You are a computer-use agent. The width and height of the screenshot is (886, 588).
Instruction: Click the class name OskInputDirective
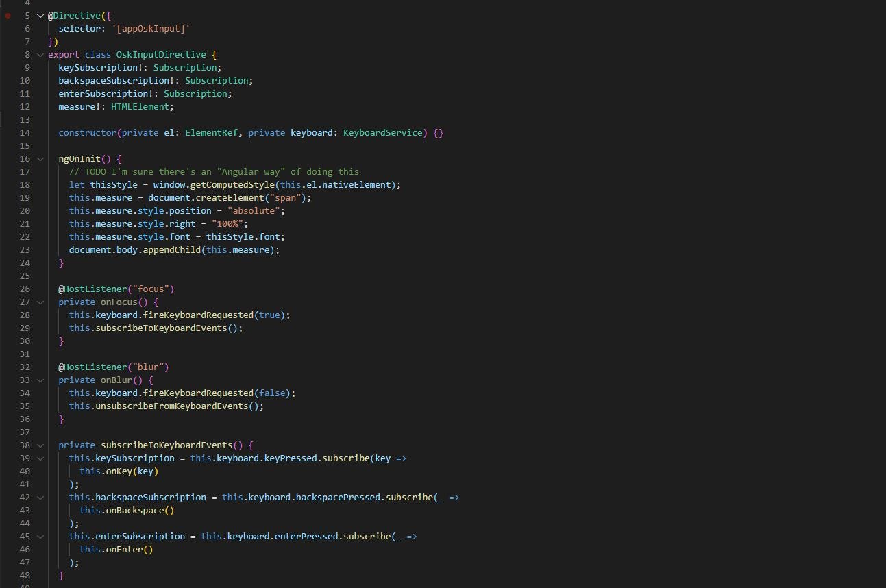click(161, 54)
